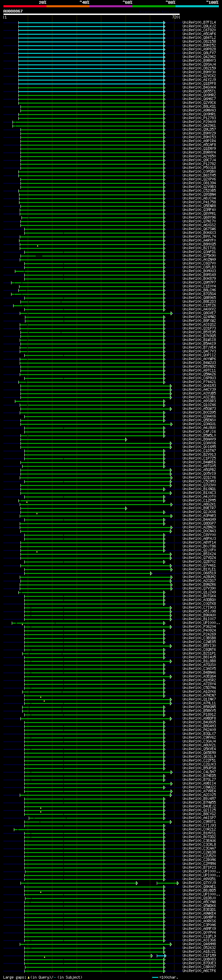
Task: Select the UniRef100_B4WRE6 label
Action: click(199, 462)
